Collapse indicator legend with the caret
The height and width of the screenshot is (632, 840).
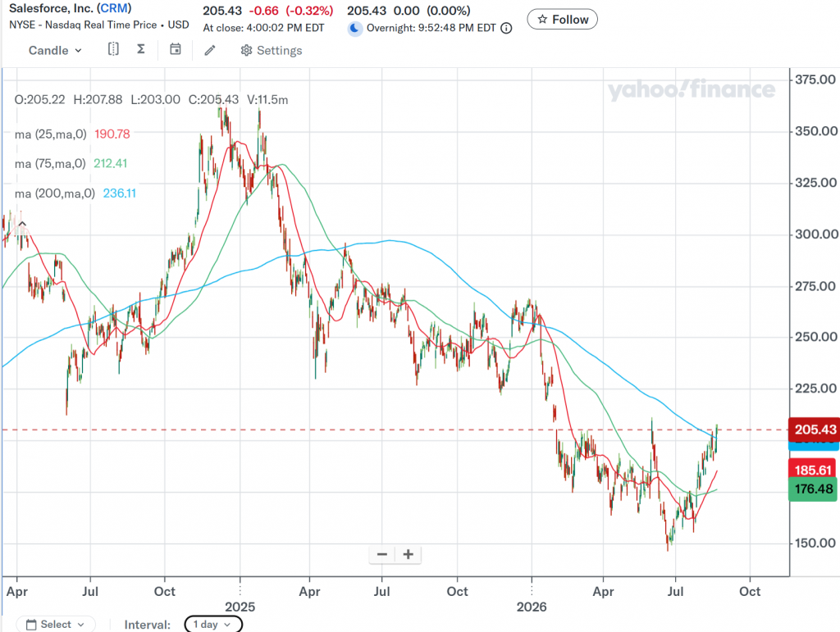coord(22,224)
